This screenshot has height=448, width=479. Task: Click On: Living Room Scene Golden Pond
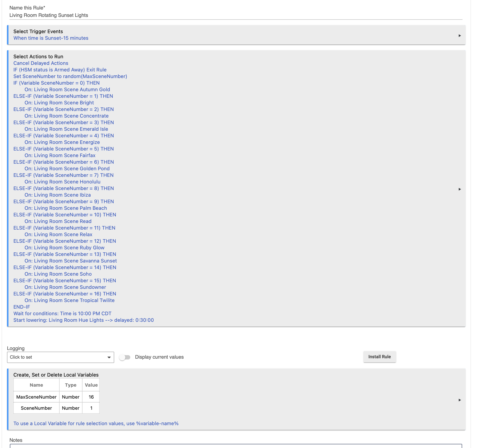coord(67,168)
